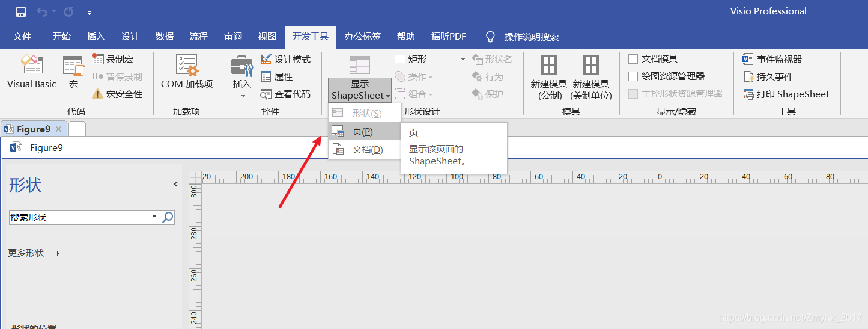
Task: Click the blank new tab button
Action: [x=77, y=129]
